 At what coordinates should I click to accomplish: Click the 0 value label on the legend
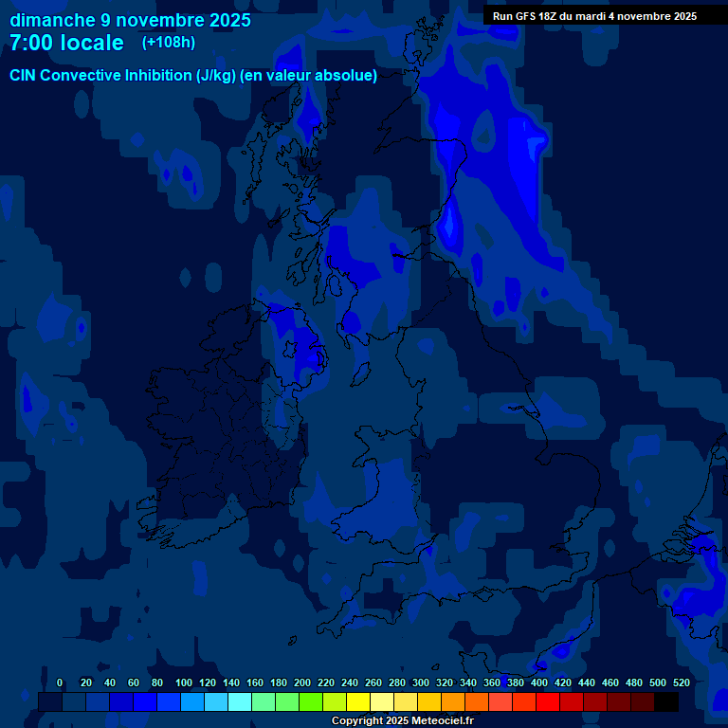click(x=60, y=682)
